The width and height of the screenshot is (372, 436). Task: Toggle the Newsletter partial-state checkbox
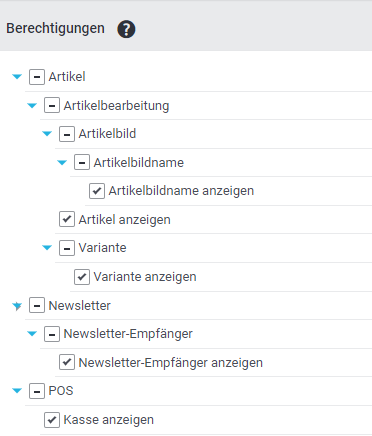coord(37,305)
